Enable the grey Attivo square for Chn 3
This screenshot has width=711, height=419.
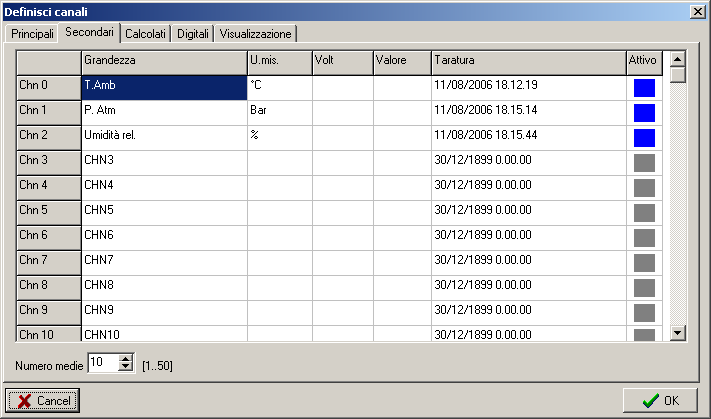[x=644, y=162]
